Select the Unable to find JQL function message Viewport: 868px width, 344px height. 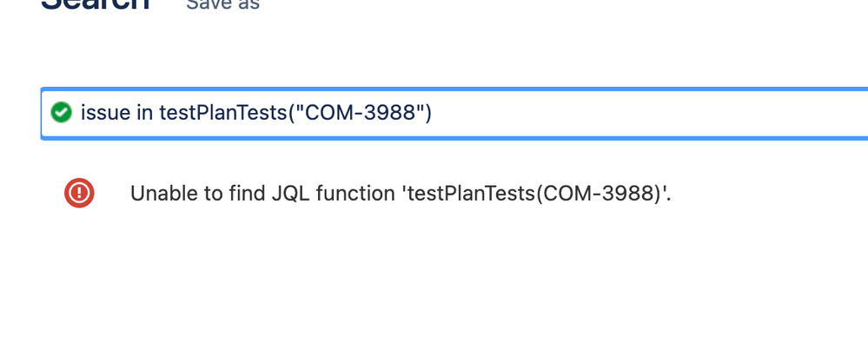click(x=401, y=194)
